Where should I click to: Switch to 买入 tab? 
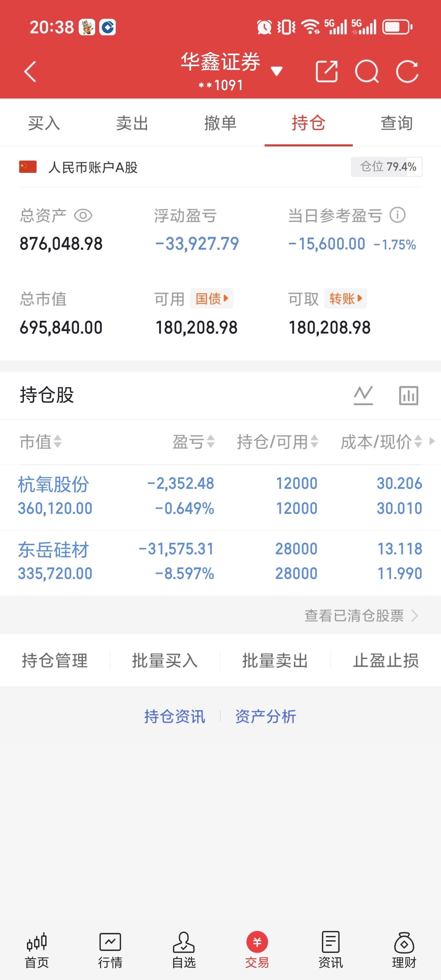(x=44, y=123)
